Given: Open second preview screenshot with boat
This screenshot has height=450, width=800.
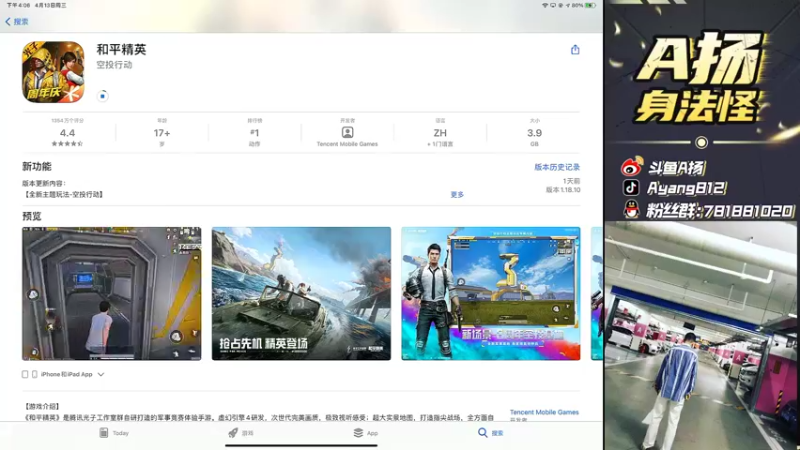Looking at the screenshot, I should pyautogui.click(x=301, y=293).
